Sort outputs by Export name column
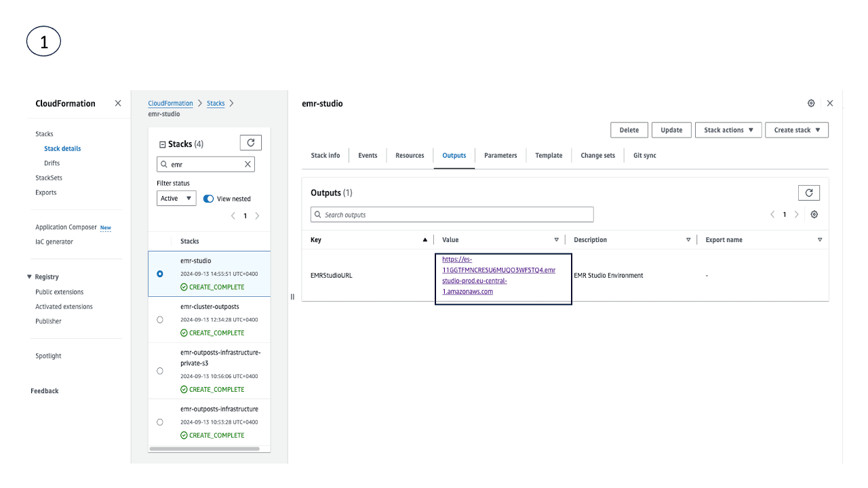Viewport: 868px width, 488px height. (820, 240)
